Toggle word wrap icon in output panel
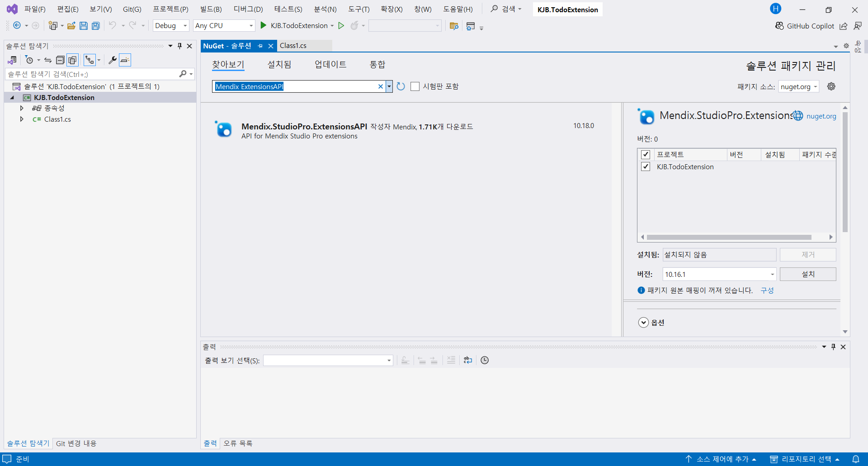Screen dimensions: 868x466 (468, 360)
